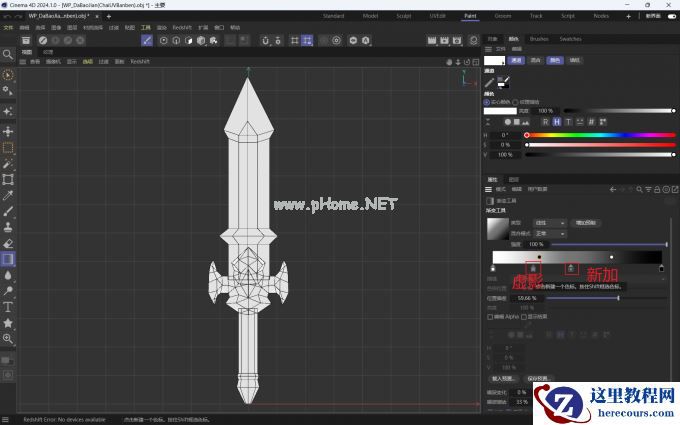This screenshot has height=425, width=680.
Task: Open the status bar hamburger menu
Action: pos(5,419)
